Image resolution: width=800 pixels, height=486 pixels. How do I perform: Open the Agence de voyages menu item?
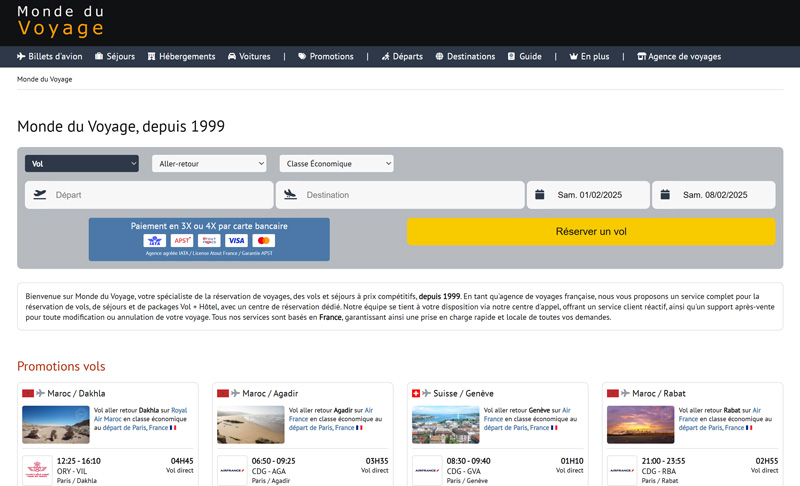point(679,57)
